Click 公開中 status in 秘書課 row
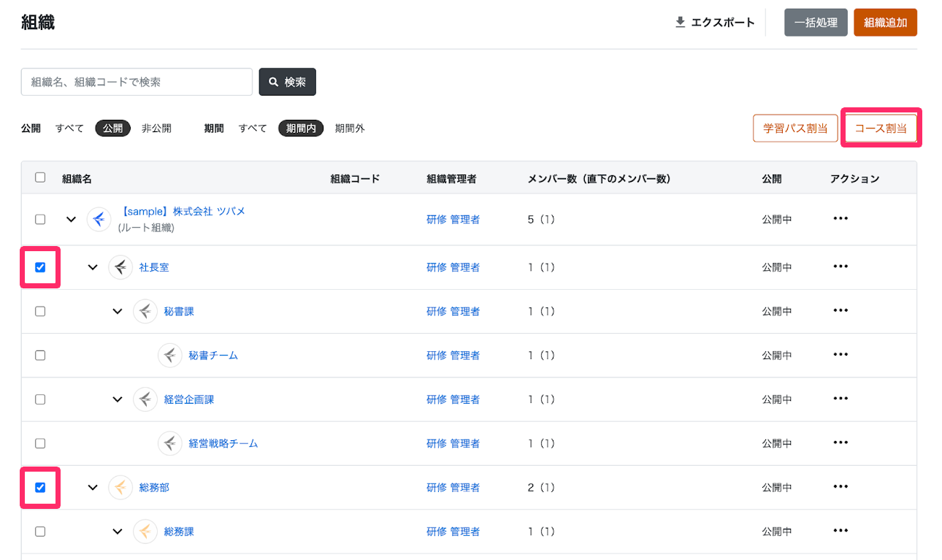Screen dimensions: 942x560 pyautogui.click(x=777, y=312)
